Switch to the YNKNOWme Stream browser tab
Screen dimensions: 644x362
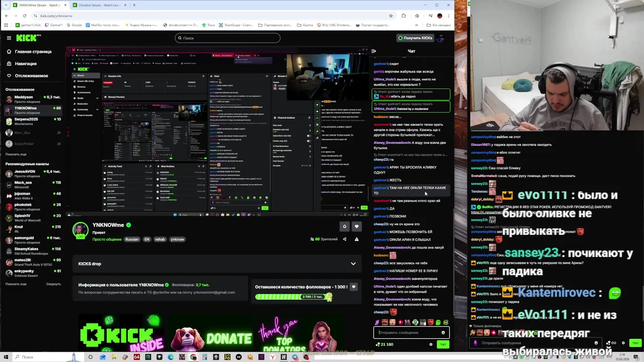[39, 5]
